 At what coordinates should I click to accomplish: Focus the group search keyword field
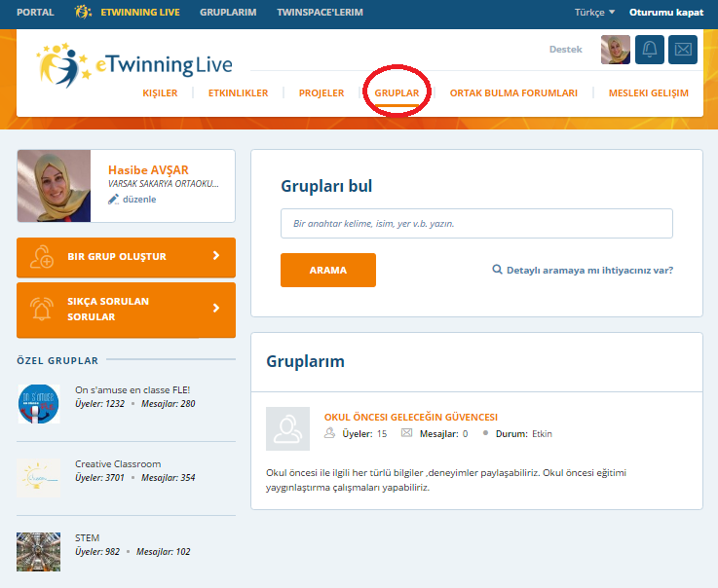tap(476, 223)
